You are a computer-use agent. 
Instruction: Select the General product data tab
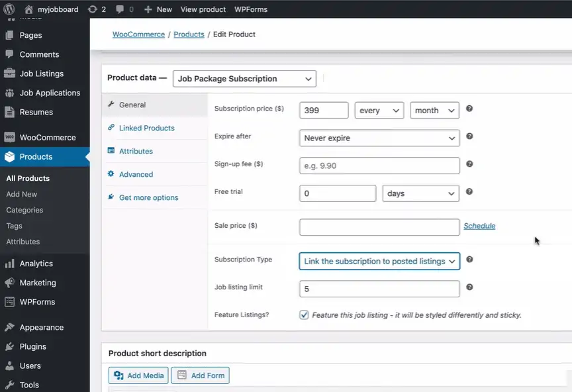coord(155,105)
